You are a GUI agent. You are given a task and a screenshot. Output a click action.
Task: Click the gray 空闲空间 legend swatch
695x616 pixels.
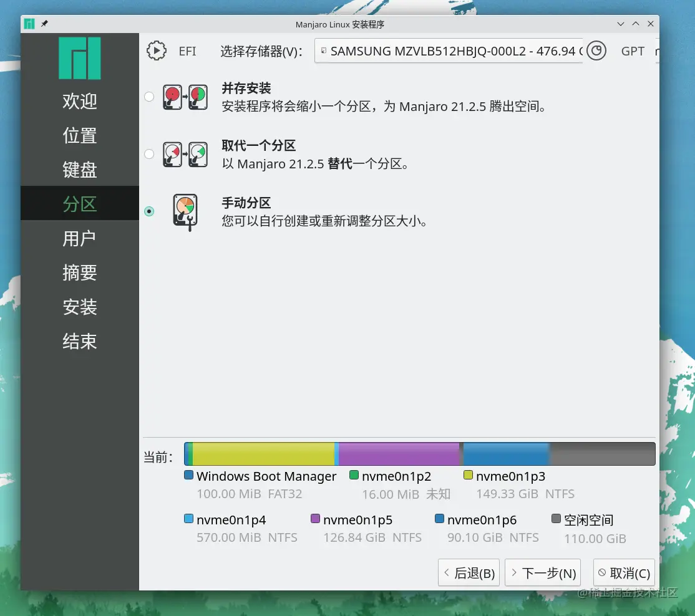556,519
